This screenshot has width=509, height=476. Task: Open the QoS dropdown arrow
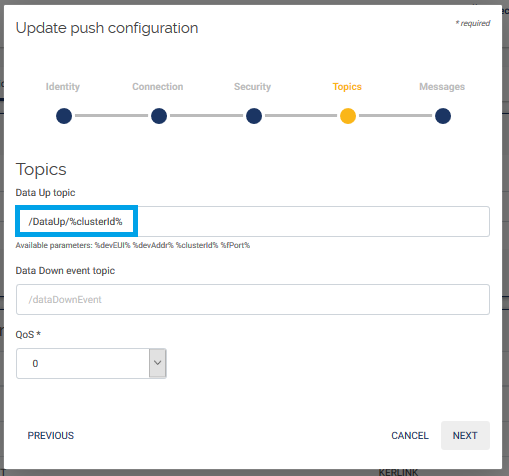pos(158,363)
